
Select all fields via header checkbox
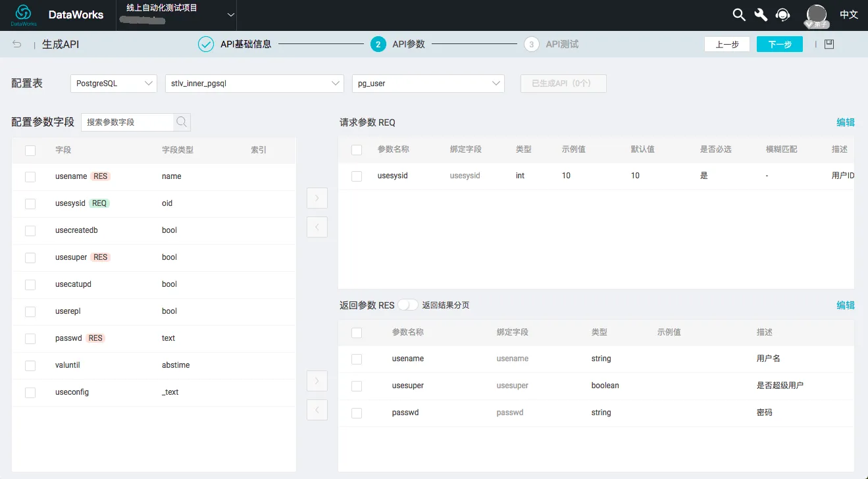pos(30,150)
